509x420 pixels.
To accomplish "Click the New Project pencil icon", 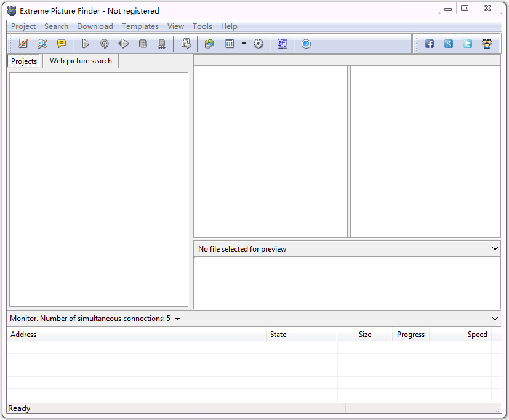I will tap(23, 44).
